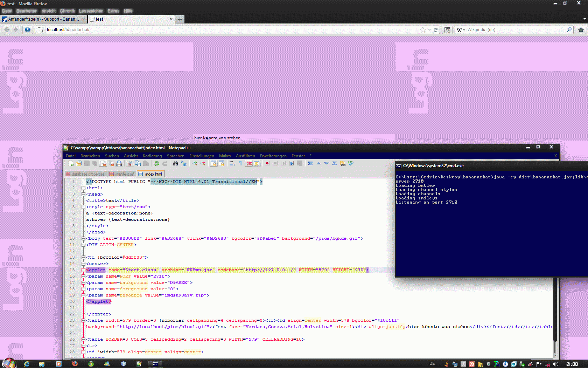Start macro recording with red record icon

tap(267, 164)
